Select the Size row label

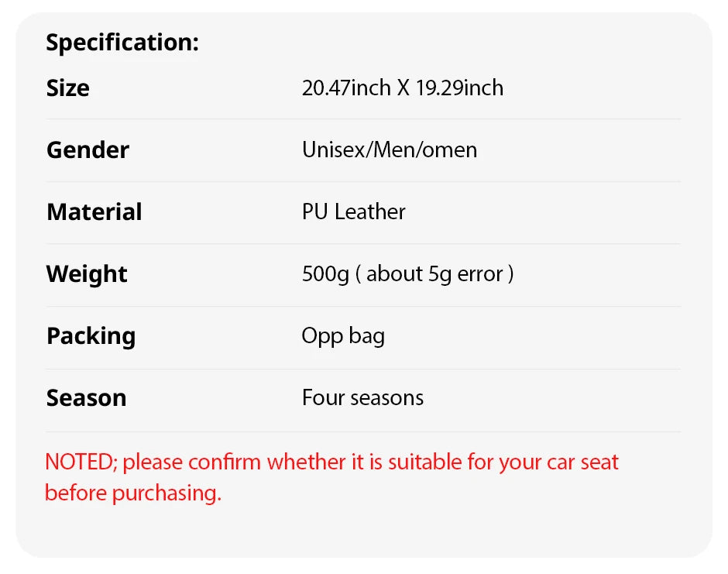pyautogui.click(x=67, y=88)
